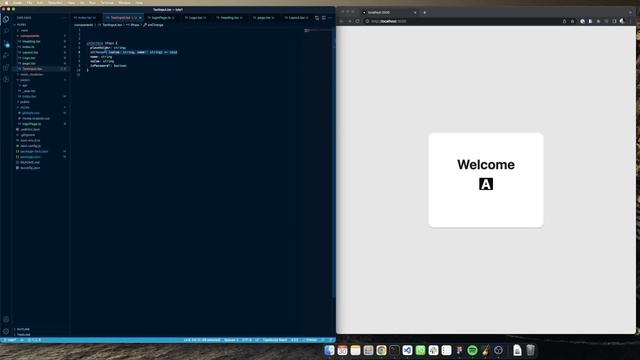Open the Manage gear in activity bar
Viewport: 640px width, 360px height.
[6, 331]
